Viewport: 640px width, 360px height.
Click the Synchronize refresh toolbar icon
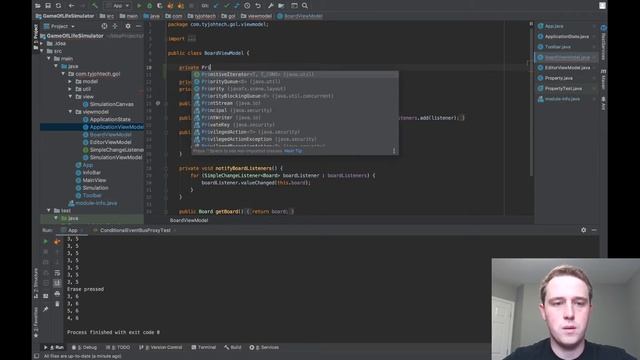click(58, 6)
